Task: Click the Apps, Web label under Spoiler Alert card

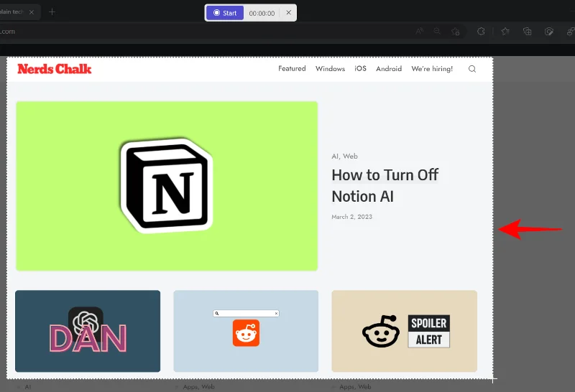Action: [x=355, y=386]
